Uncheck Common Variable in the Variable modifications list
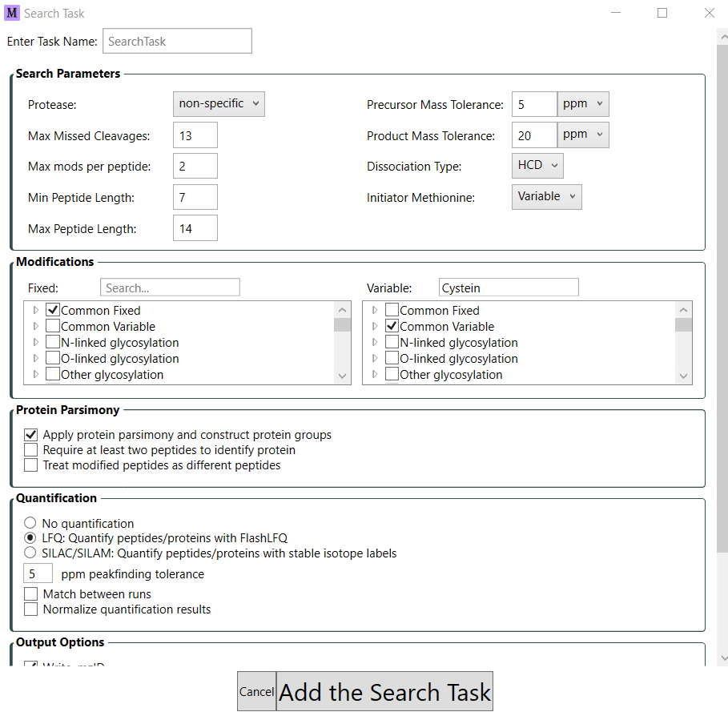728x716 pixels. pos(391,326)
